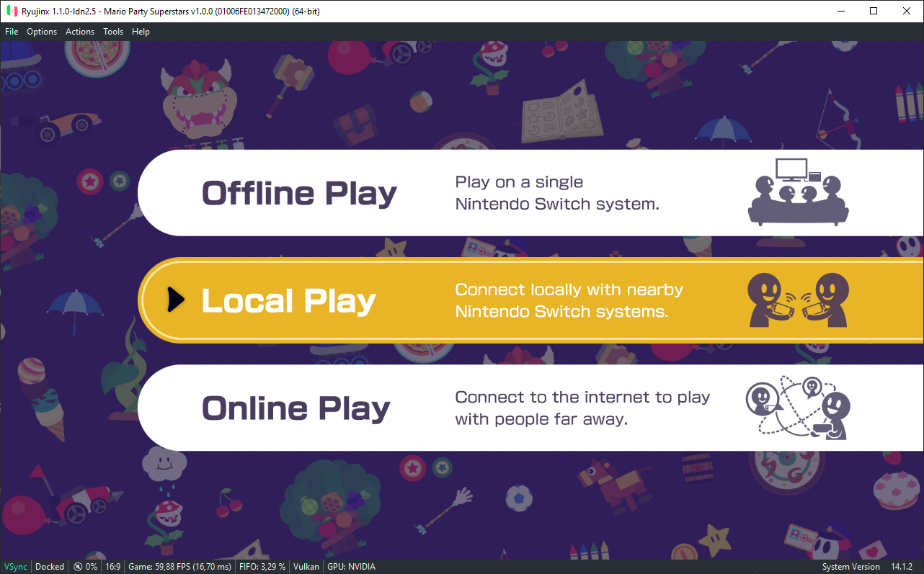Click the globe network icon in Online Play

798,408
